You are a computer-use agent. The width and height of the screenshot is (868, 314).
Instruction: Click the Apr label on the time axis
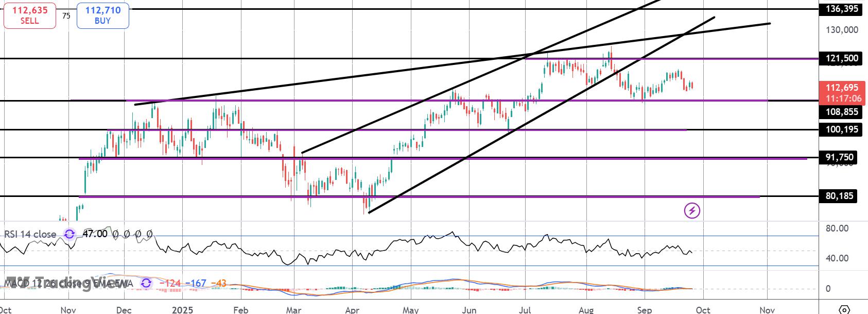pyautogui.click(x=352, y=310)
